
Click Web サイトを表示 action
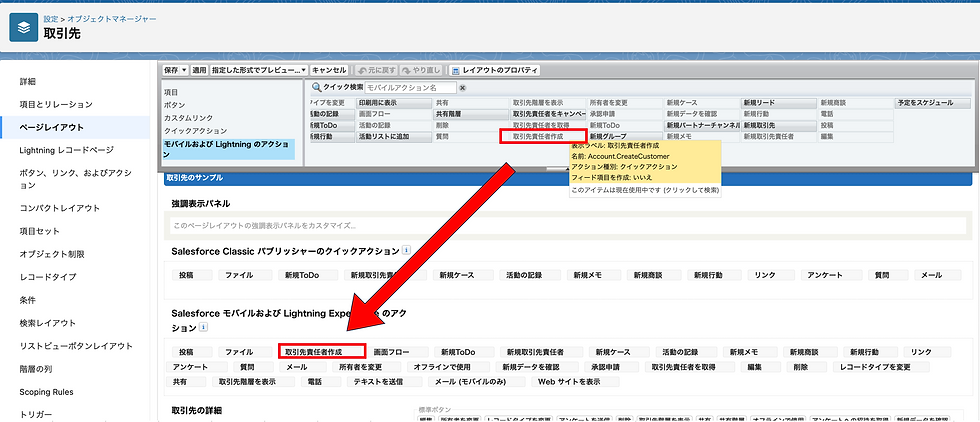[576, 382]
